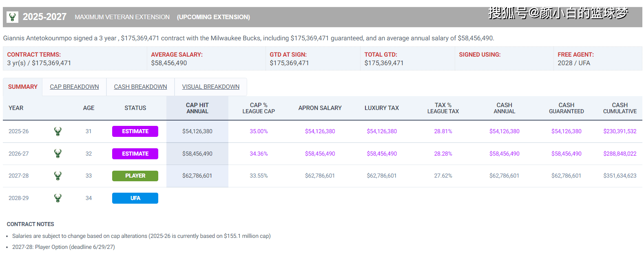Click the 2025-26 year cell
Screen dimensions: 644x266
click(x=19, y=131)
